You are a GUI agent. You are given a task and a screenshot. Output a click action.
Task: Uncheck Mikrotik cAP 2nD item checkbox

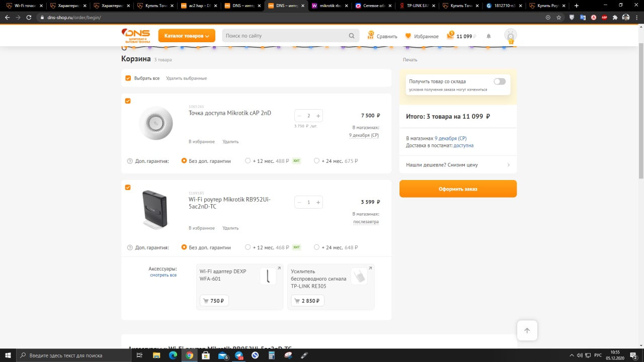click(x=128, y=101)
